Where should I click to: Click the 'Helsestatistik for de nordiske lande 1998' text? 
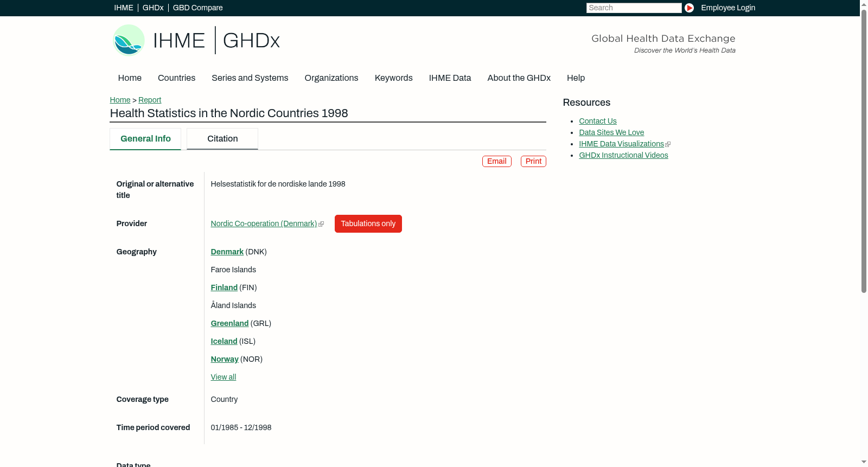[x=278, y=184]
